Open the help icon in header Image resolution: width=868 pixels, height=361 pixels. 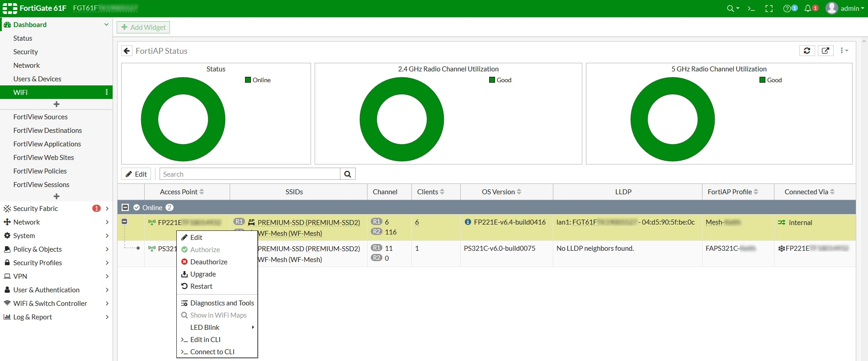(787, 9)
